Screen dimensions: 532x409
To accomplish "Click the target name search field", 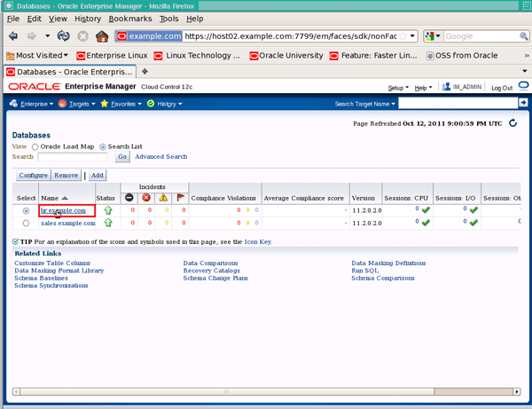I will [458, 103].
